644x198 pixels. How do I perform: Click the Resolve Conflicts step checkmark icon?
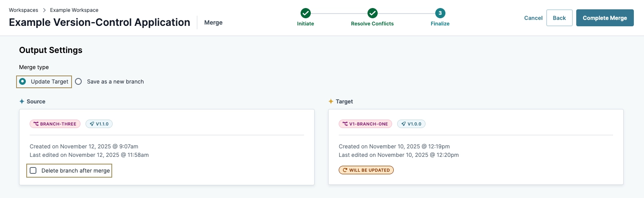point(372,14)
